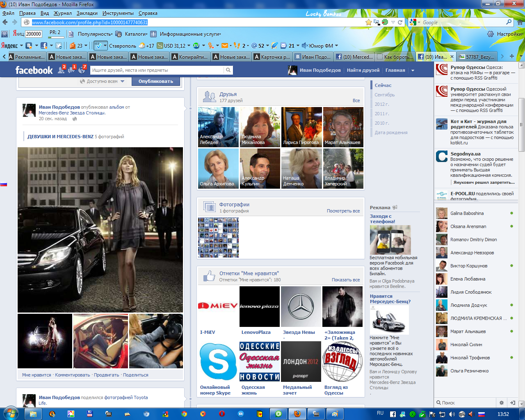Viewport: 525px width, 420px height.
Task: Click the Yandex bar VKontakte icon
Action: click(x=29, y=46)
